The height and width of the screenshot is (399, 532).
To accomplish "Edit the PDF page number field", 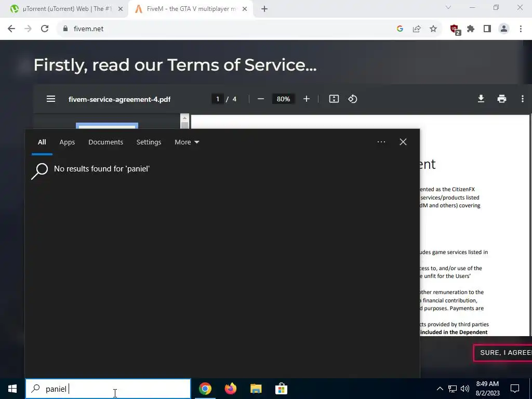I will [218, 99].
